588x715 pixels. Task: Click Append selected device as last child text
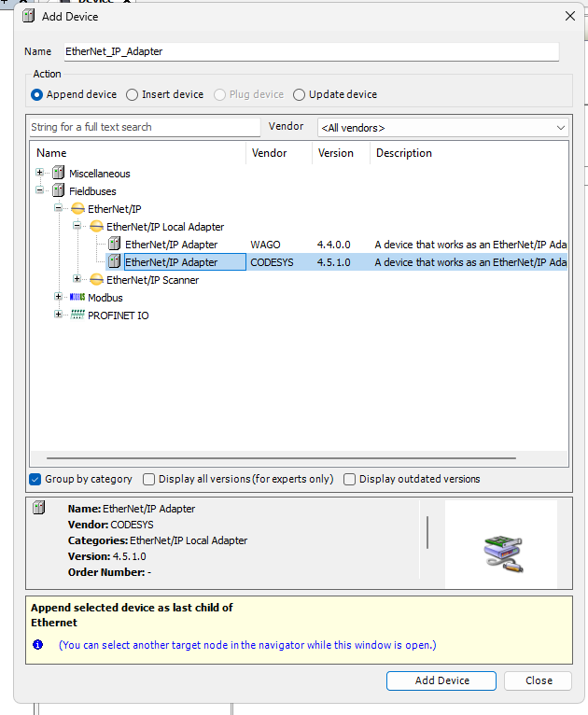pyautogui.click(x=132, y=608)
